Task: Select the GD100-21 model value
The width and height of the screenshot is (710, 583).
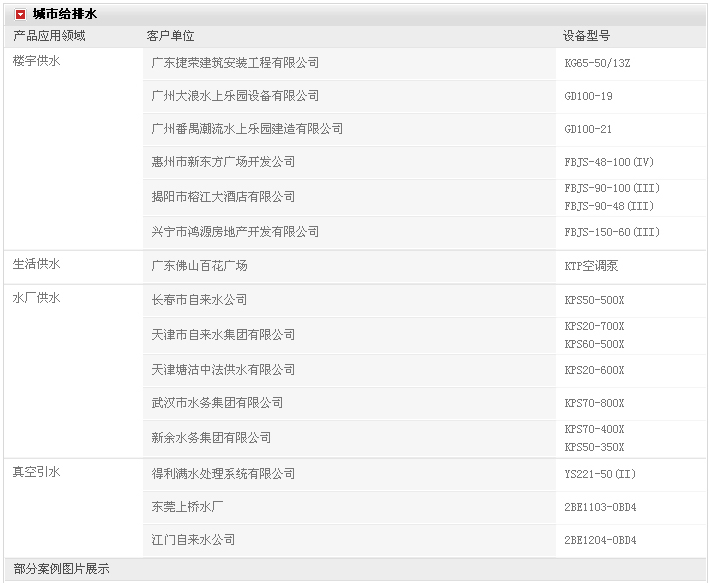Action: 588,129
